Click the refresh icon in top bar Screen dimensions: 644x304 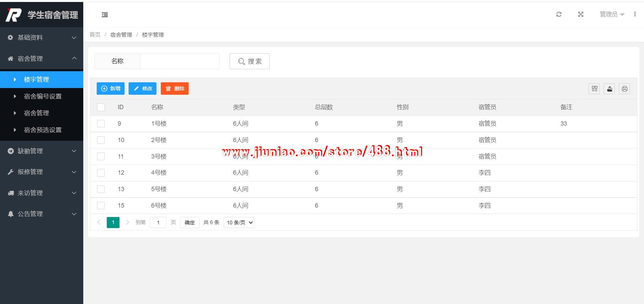click(559, 14)
